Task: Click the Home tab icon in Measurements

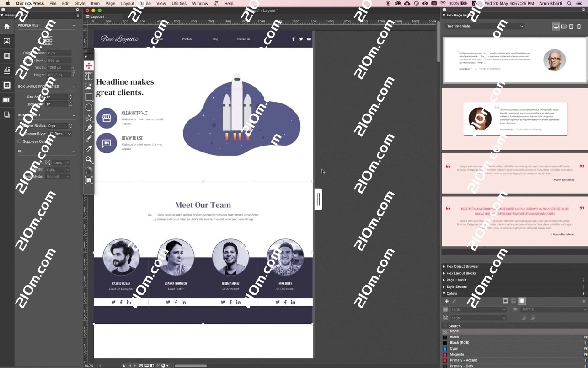Action: [x=7, y=27]
